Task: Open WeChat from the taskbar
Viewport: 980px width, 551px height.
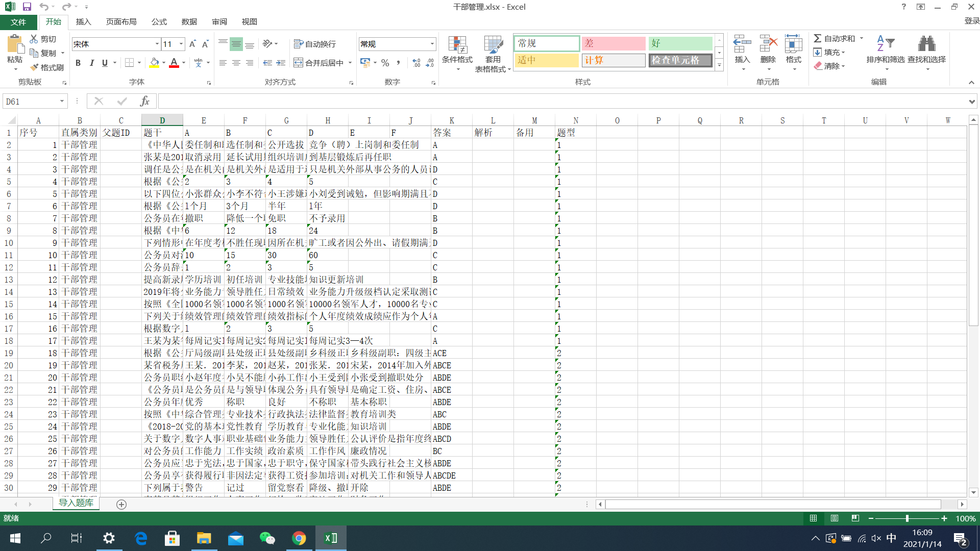Action: pos(267,538)
